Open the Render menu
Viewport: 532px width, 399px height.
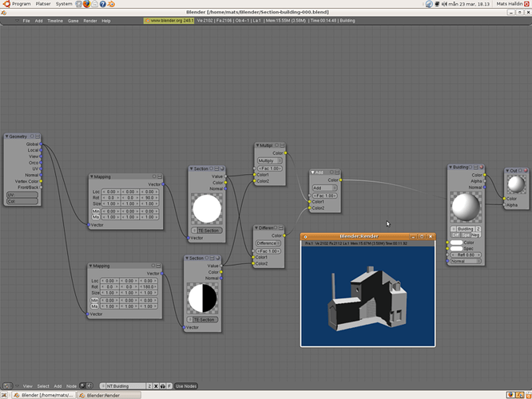tap(90, 21)
